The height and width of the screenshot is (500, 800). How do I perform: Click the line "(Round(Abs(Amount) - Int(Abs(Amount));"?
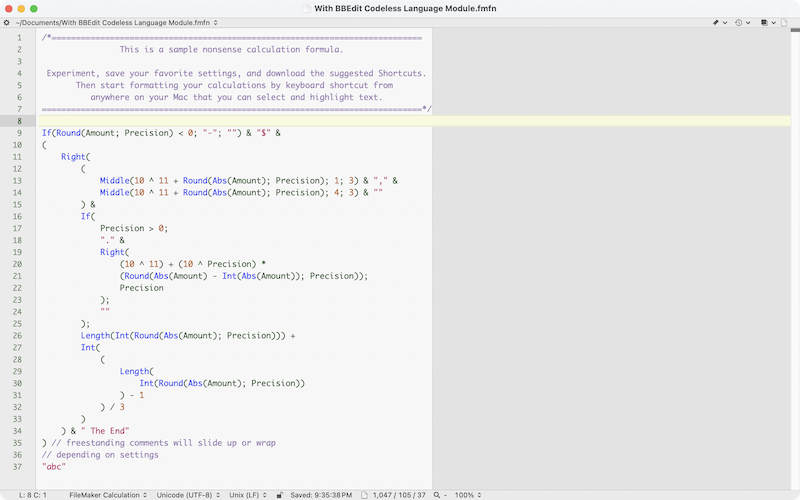click(x=243, y=276)
